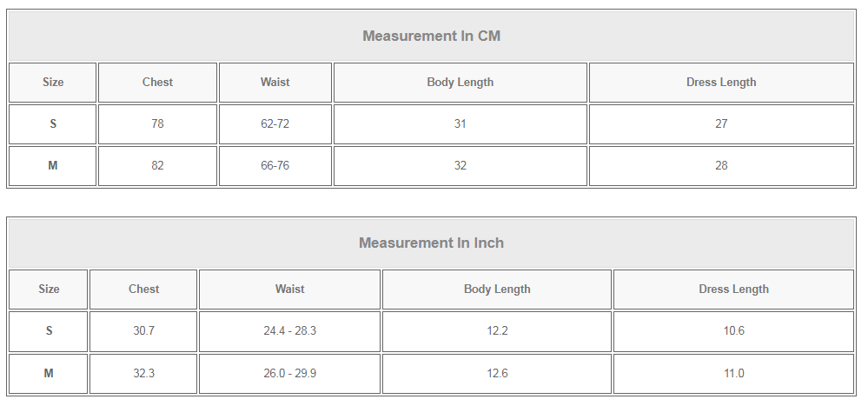Click the Measurement In Inch table header
The image size is (868, 406).
[431, 243]
